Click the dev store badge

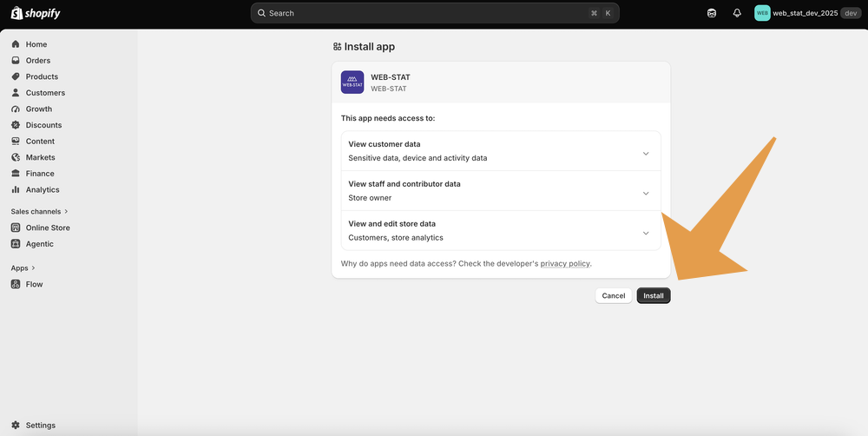[851, 13]
